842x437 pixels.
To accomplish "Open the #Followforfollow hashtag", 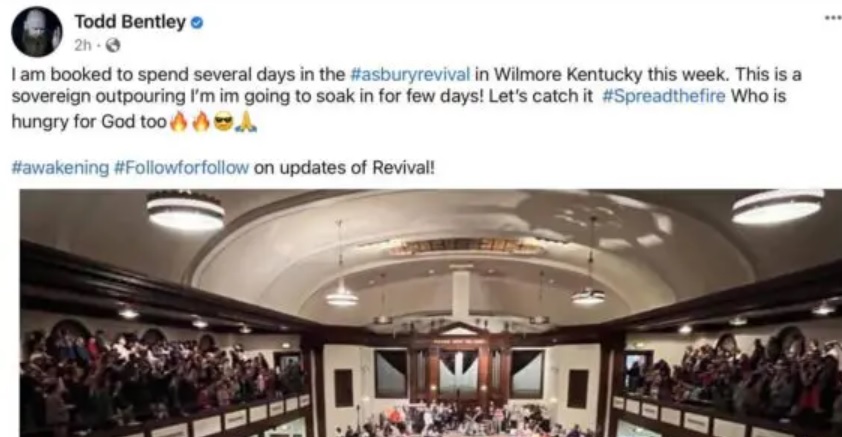I will [x=182, y=168].
